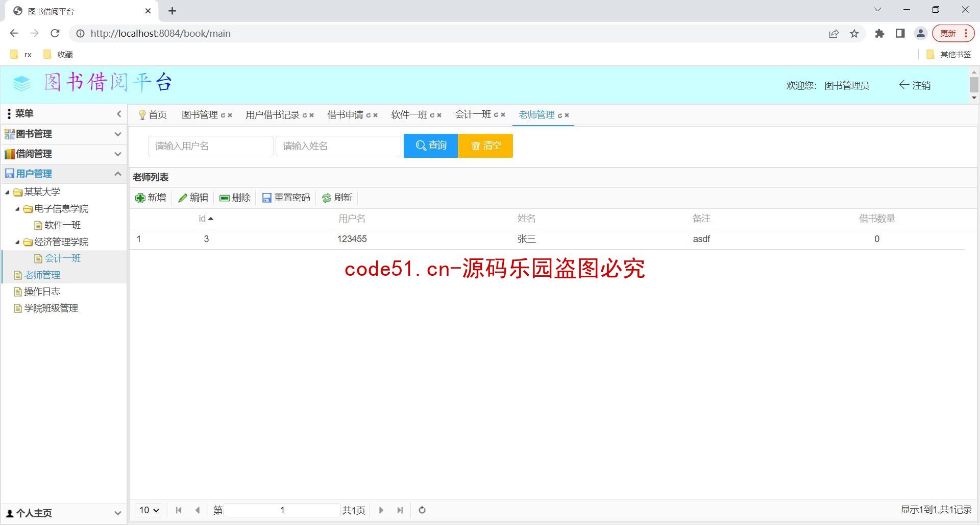Go to last page in pagination
Image resolution: width=980 pixels, height=526 pixels.
click(x=400, y=511)
